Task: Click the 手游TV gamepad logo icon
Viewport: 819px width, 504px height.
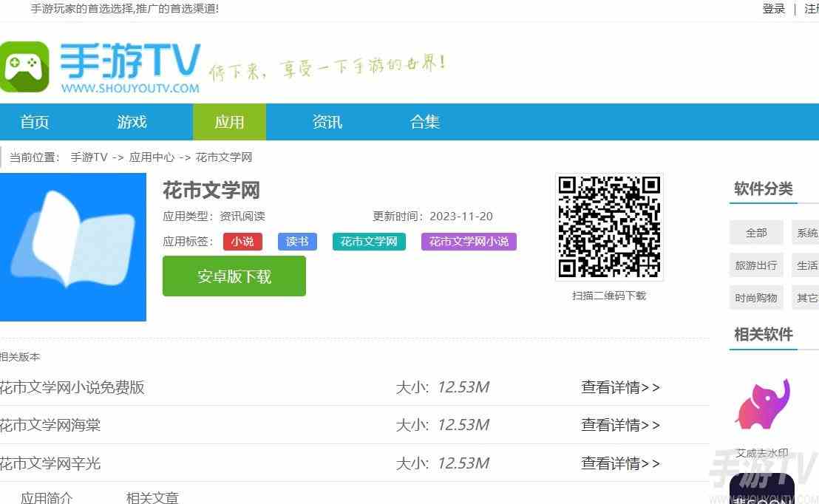Action: tap(24, 67)
